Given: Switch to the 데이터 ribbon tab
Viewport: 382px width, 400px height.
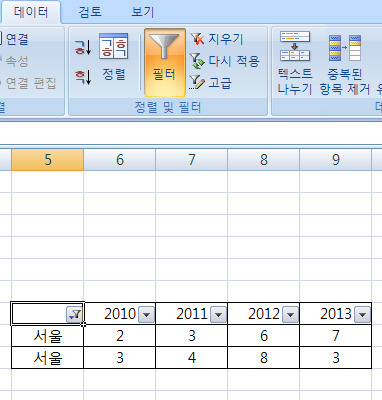Looking at the screenshot, I should 31,12.
